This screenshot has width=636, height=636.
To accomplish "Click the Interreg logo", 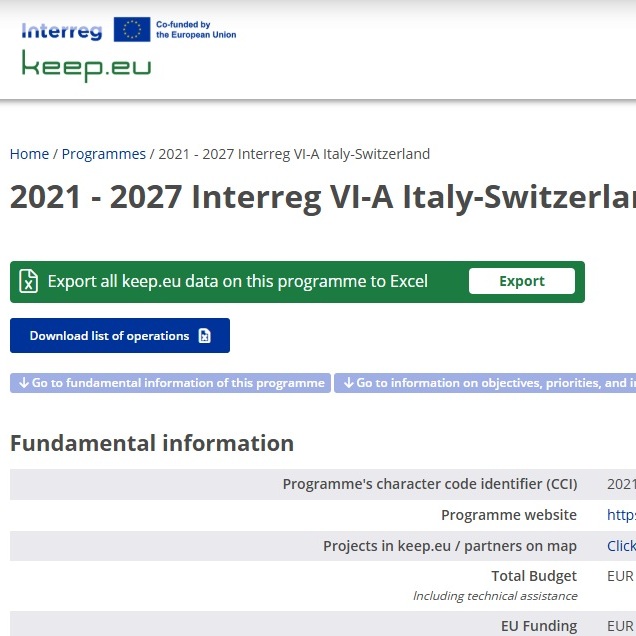I will click(61, 31).
